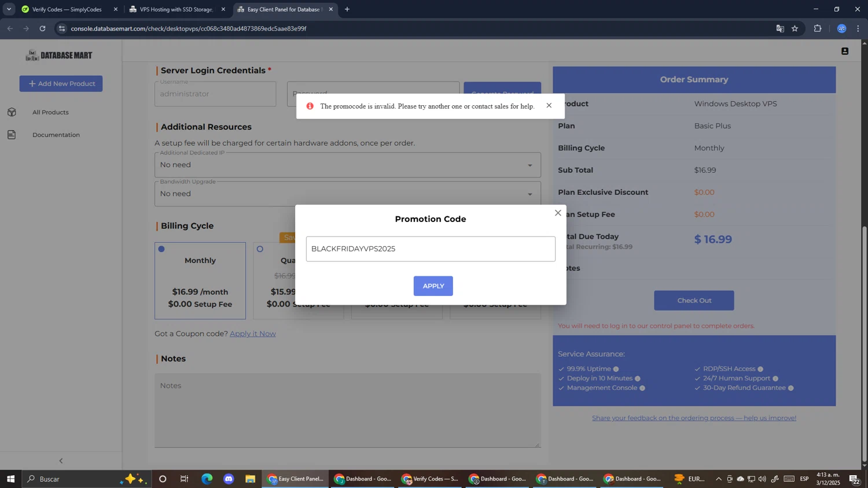Open File Explorer from taskbar
This screenshot has width=868, height=488.
tap(251, 479)
